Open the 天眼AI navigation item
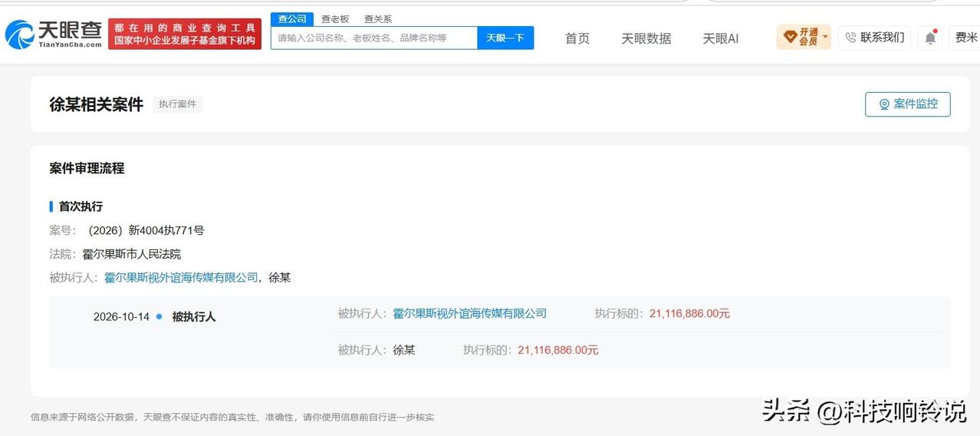 click(721, 38)
